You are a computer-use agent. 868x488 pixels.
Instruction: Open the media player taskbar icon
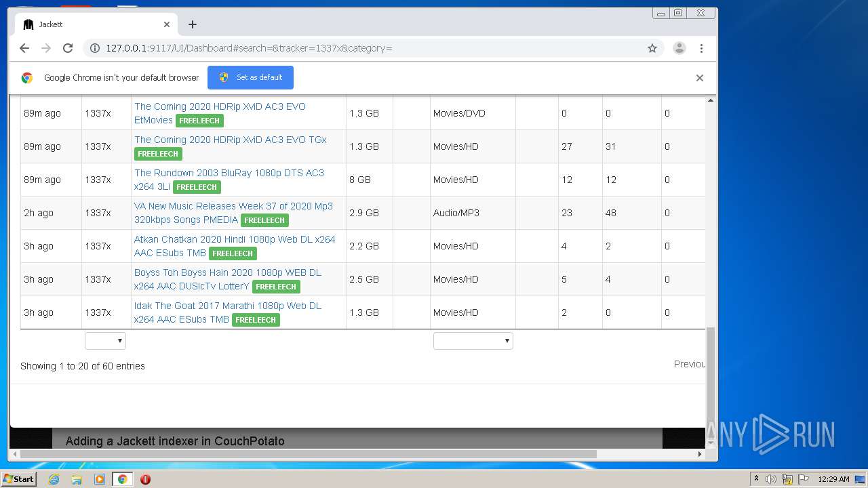pyautogui.click(x=100, y=479)
